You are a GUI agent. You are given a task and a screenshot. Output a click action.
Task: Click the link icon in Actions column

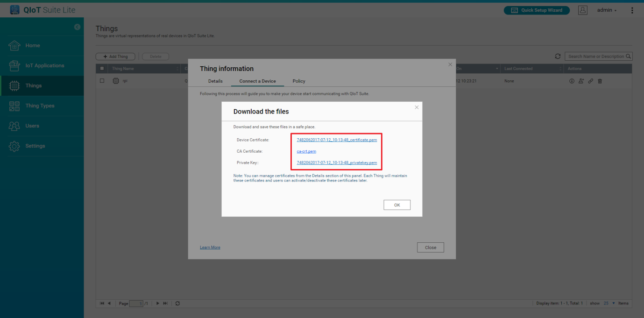591,81
